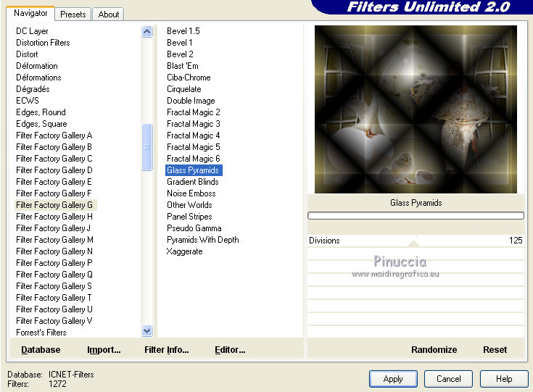Open Filter Info...
533x392 pixels.
click(x=167, y=349)
